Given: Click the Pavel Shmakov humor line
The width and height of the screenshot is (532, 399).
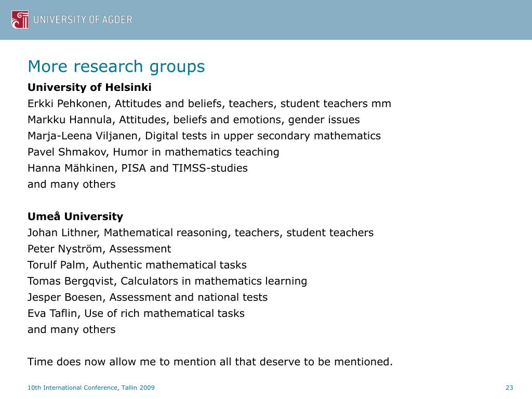Looking at the screenshot, I should tap(153, 152).
